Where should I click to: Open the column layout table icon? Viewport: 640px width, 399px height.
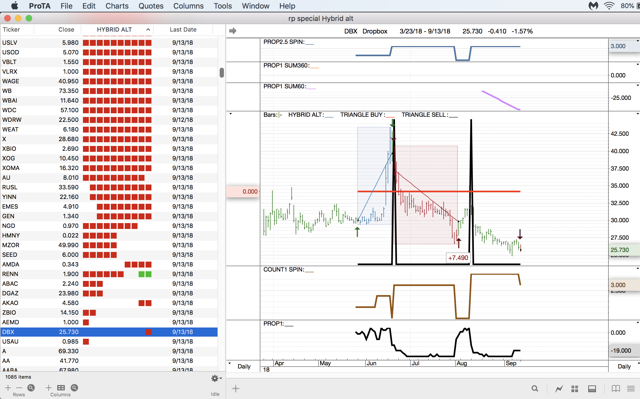[x=61, y=388]
